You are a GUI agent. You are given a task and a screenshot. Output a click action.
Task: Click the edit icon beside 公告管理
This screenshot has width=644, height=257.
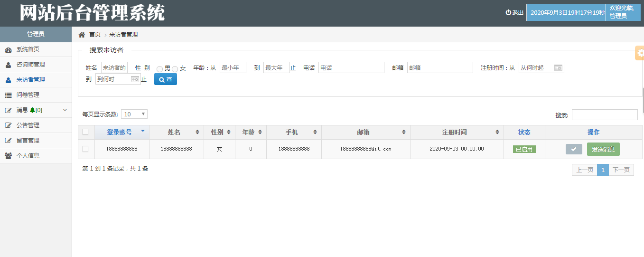click(x=8, y=125)
